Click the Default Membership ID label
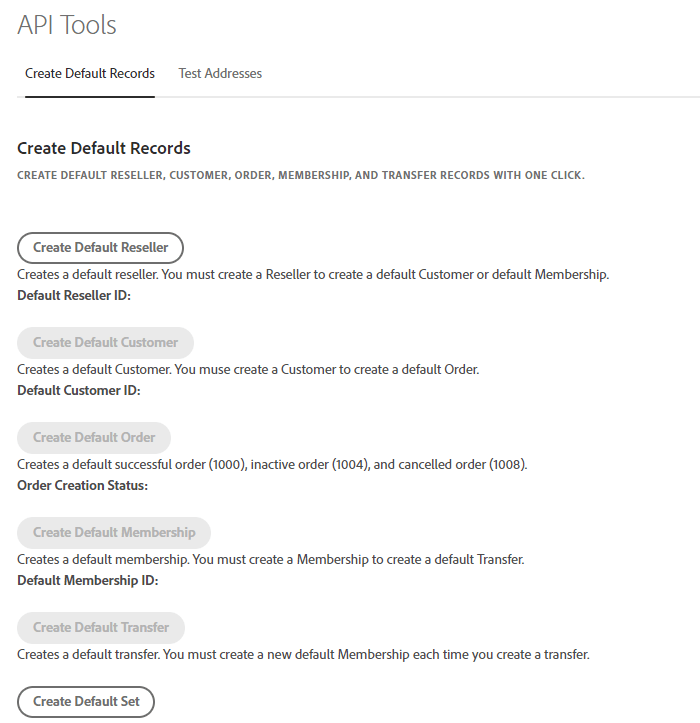 coord(88,581)
